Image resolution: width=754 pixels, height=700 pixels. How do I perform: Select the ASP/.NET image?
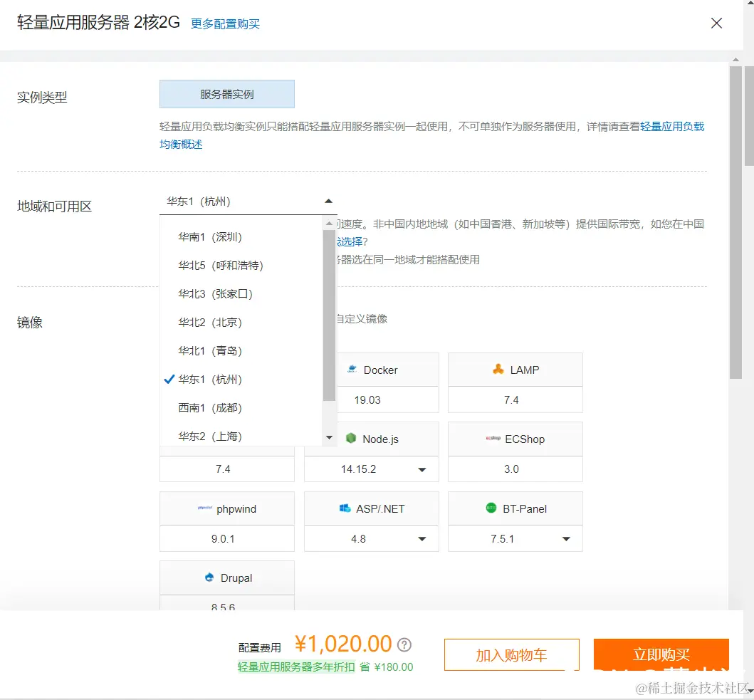point(371,508)
